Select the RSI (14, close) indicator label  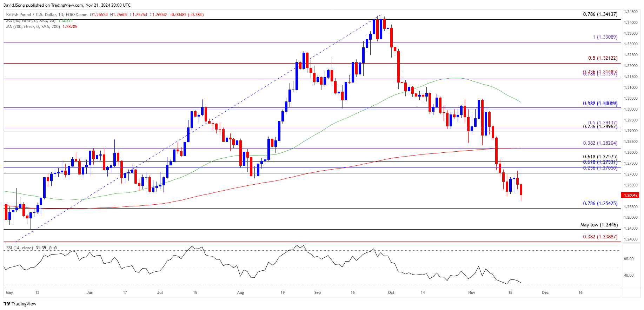click(x=20, y=248)
